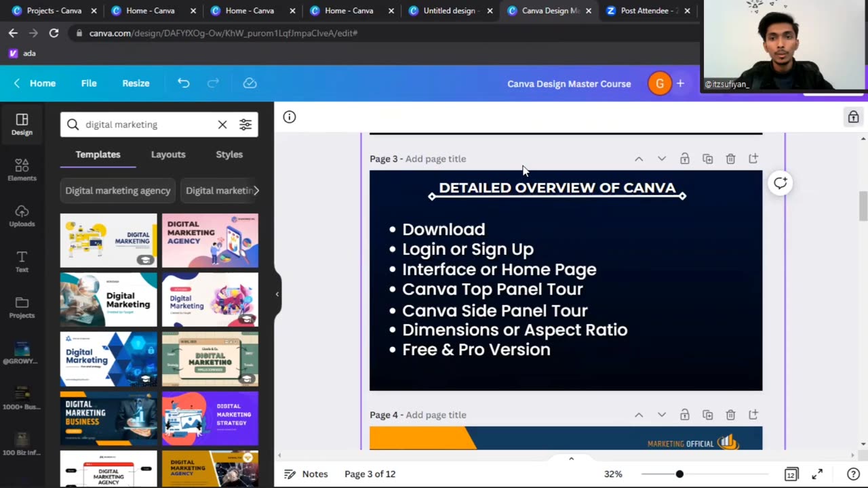The image size is (868, 488).
Task: Switch to Templates tab
Action: [x=98, y=155]
